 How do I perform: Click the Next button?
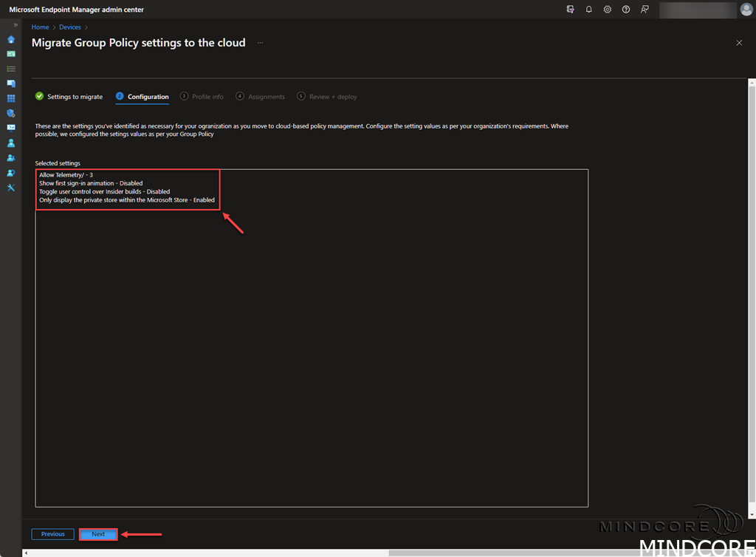click(98, 534)
